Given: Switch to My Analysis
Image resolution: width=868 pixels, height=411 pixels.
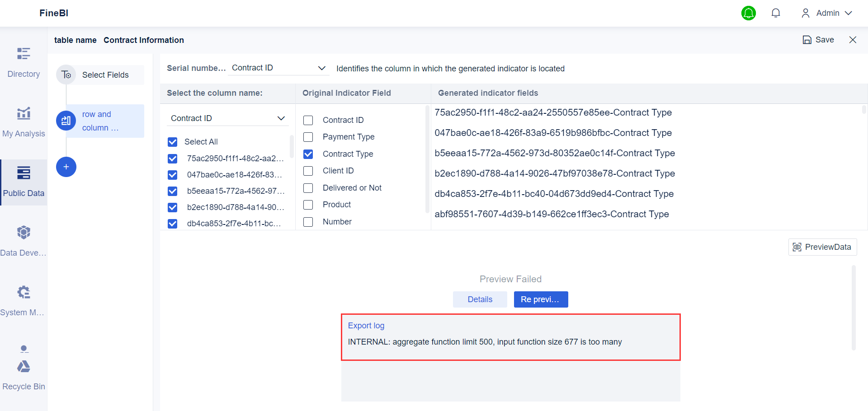Looking at the screenshot, I should coord(23,121).
